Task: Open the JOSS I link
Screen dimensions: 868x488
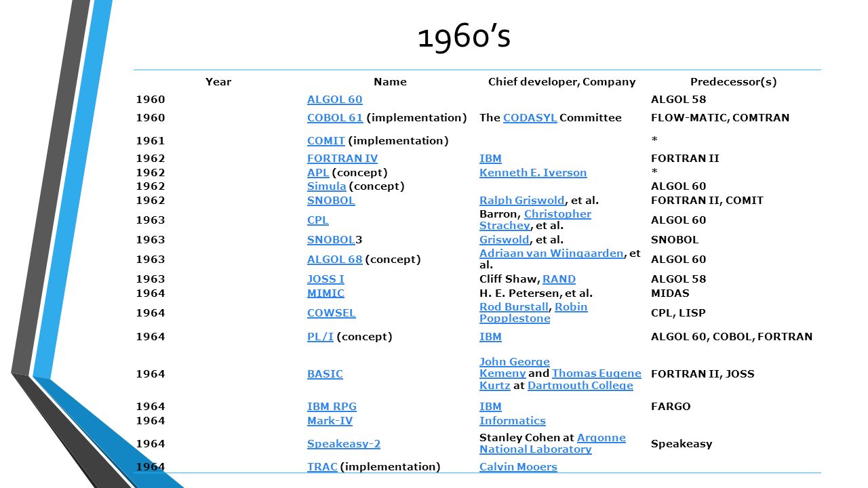Action: pyautogui.click(x=325, y=279)
